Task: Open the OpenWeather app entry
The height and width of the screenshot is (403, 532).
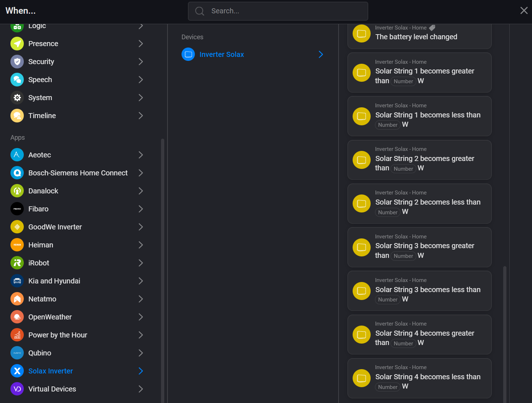Action: [78, 317]
